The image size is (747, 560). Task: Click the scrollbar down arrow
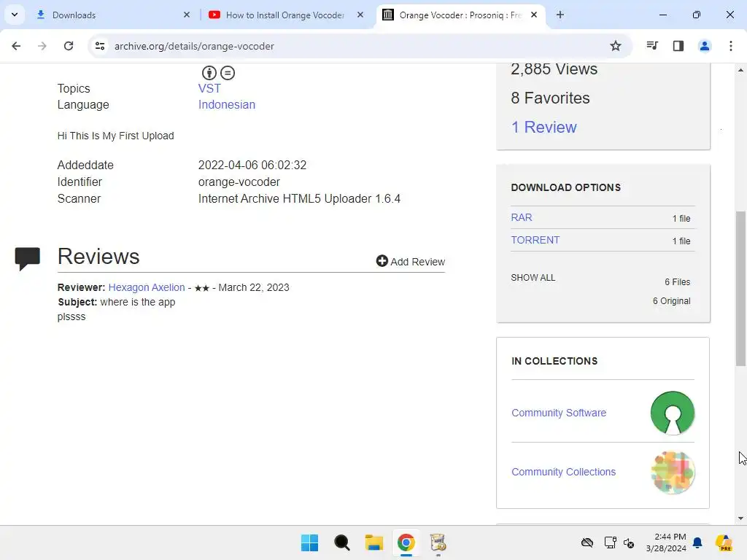click(x=741, y=518)
